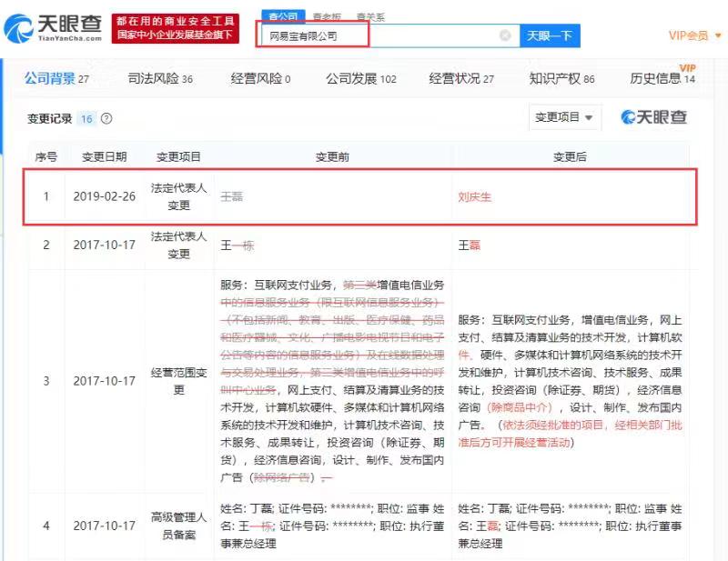Switch to the 查关系 search tab
Image resolution: width=728 pixels, height=561 pixels.
[369, 15]
